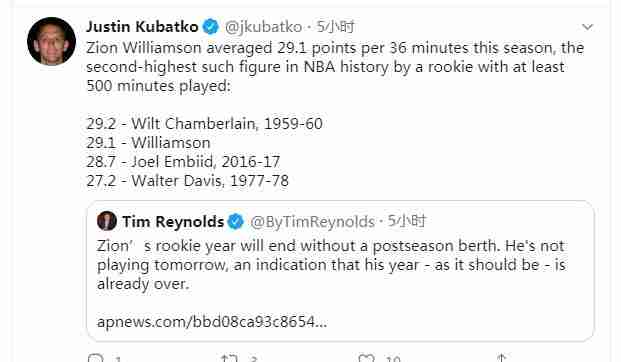The height and width of the screenshot is (362, 621).
Task: Click the quoted tweet's 5小时 timestamp
Action: click(406, 221)
